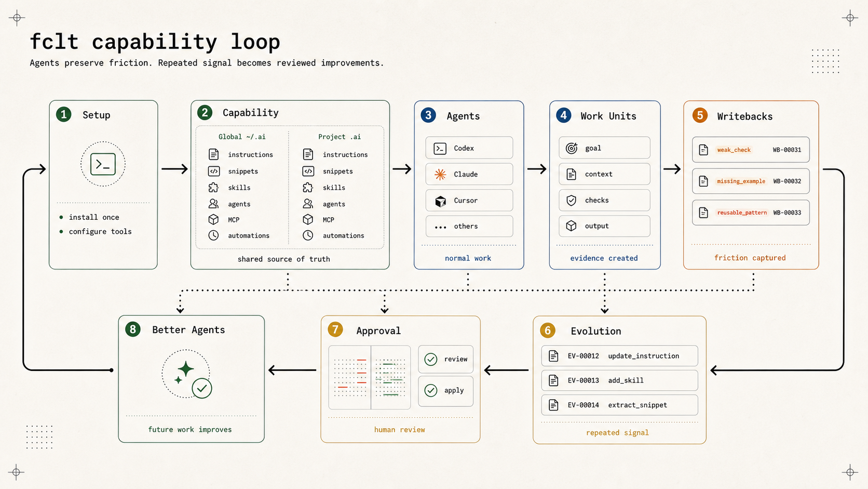Click the 'future work improves' caption

pos(190,429)
